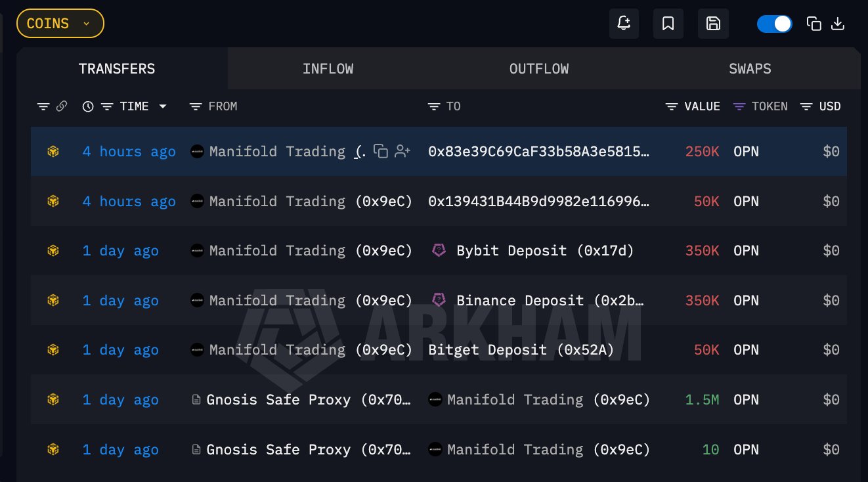Click the chain icon on the 10 OPN row

click(x=53, y=450)
